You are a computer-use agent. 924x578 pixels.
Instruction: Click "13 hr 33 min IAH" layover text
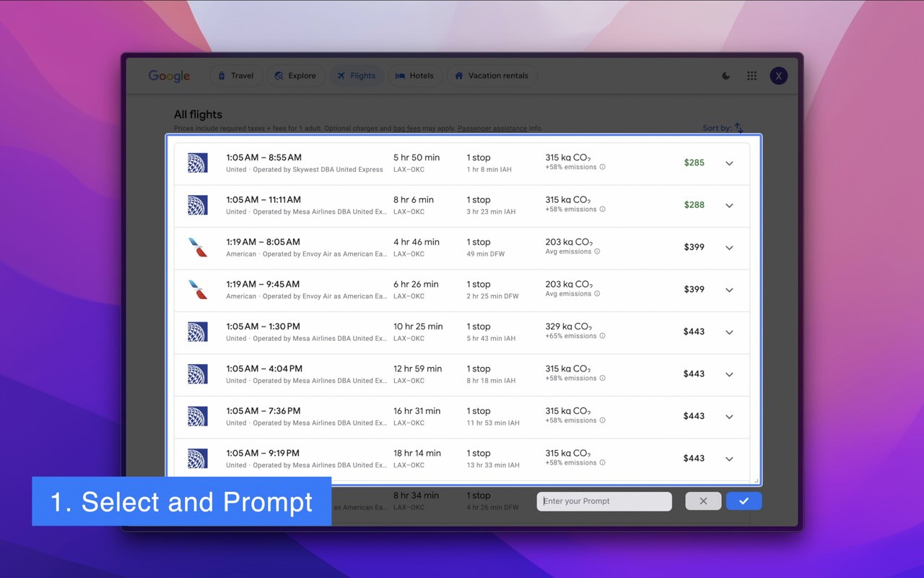pos(493,465)
